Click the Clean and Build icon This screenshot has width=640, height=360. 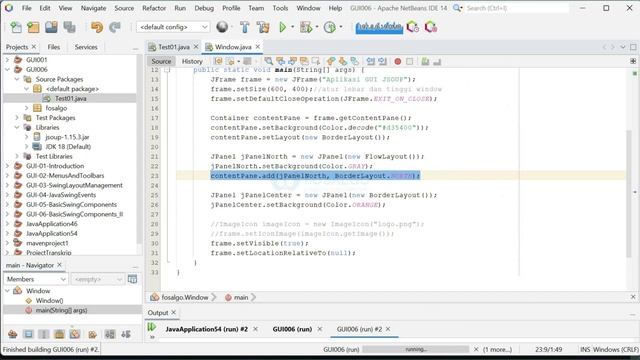(263, 27)
